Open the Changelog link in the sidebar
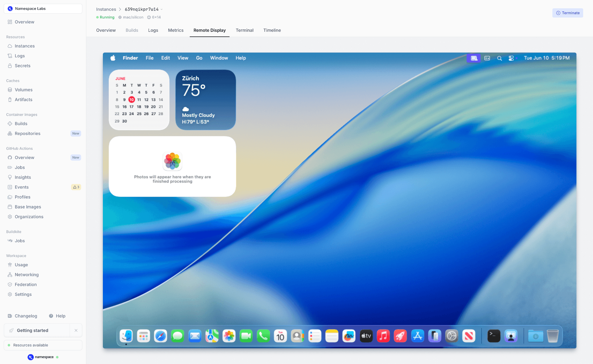Screen dimensions: 593x364 (x=26, y=316)
